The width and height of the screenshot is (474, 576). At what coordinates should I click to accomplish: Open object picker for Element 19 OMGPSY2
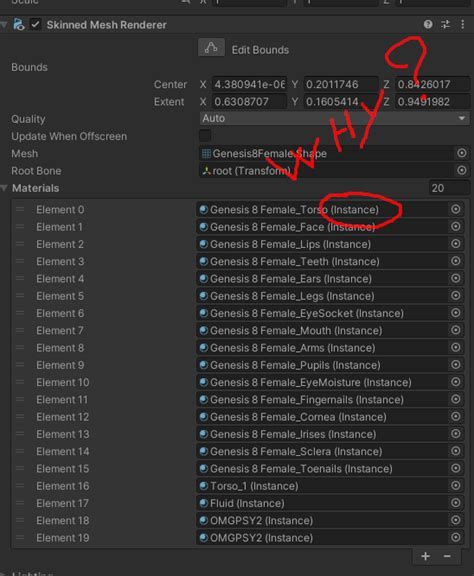(x=456, y=537)
